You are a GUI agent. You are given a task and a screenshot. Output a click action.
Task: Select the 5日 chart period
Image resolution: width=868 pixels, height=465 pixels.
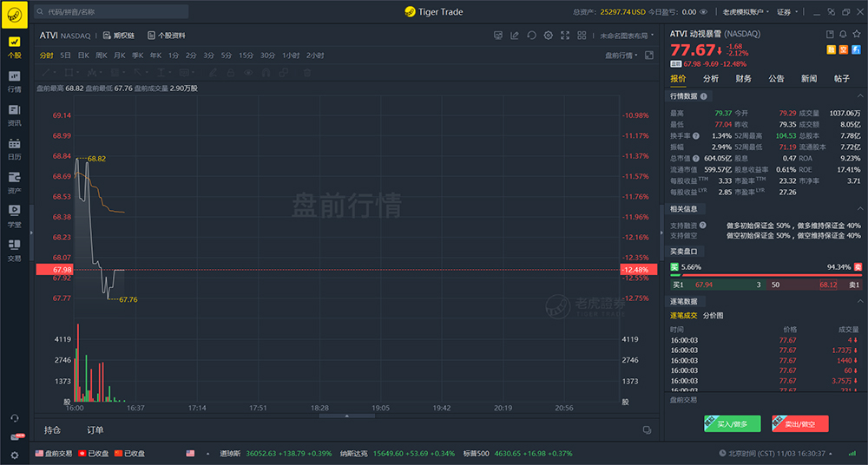pyautogui.click(x=65, y=56)
